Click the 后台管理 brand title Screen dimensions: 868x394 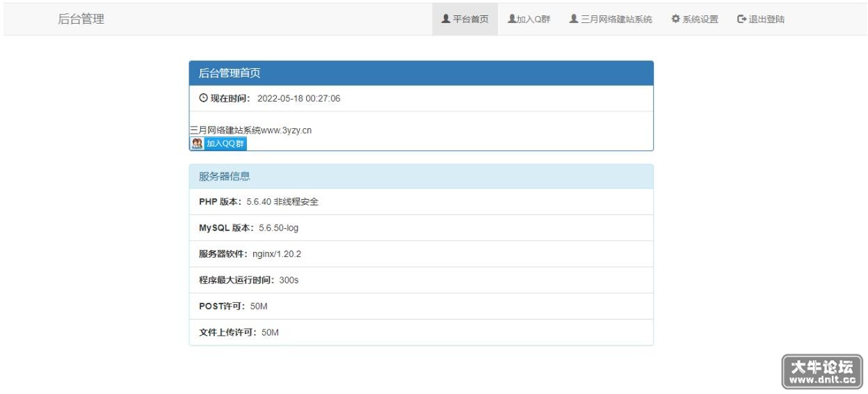(81, 19)
